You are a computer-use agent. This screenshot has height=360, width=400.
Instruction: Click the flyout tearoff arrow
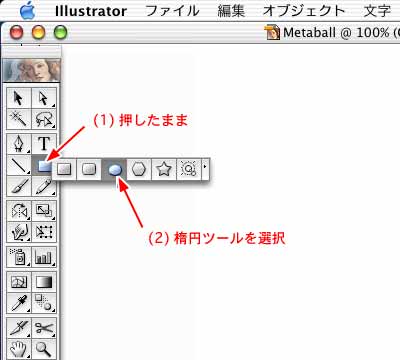pyautogui.click(x=205, y=169)
